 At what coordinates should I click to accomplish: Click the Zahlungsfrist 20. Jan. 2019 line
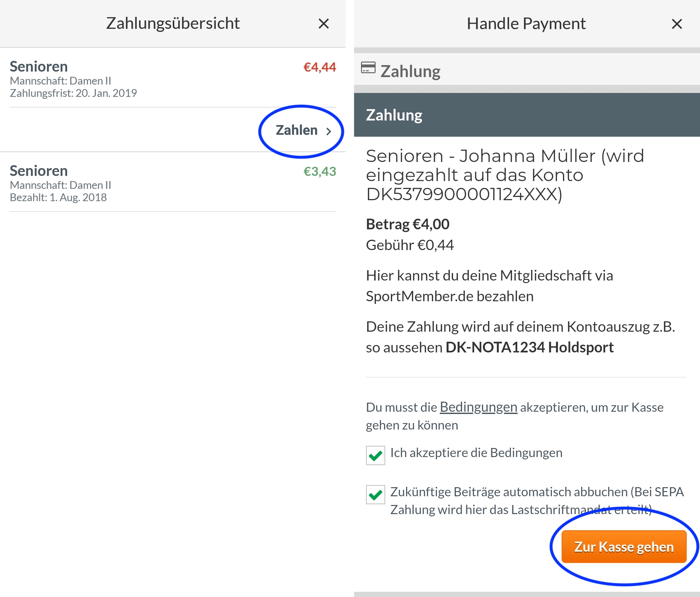coord(73,93)
